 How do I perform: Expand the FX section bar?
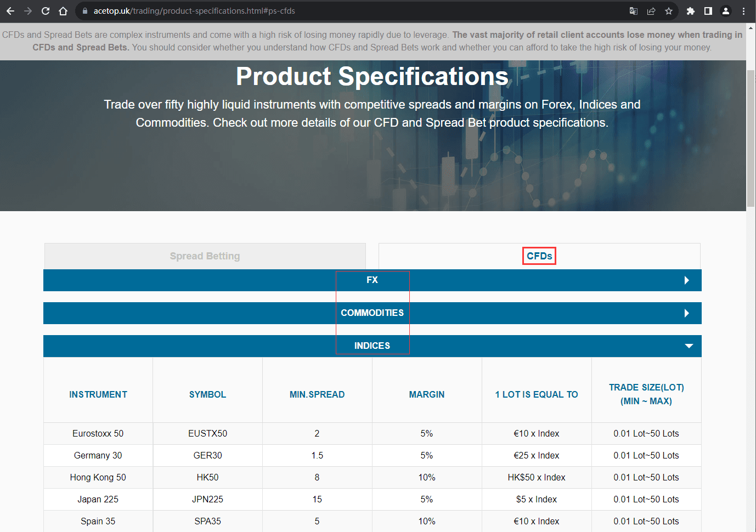click(x=373, y=280)
